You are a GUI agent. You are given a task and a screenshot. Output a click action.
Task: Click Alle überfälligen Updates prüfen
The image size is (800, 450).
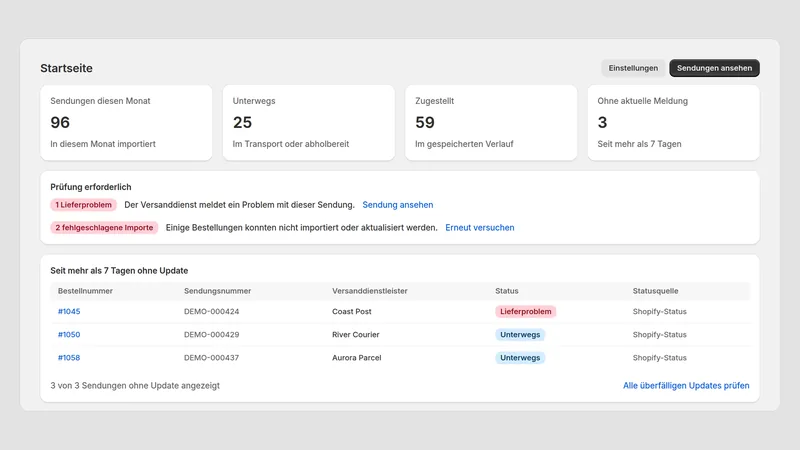(x=686, y=386)
